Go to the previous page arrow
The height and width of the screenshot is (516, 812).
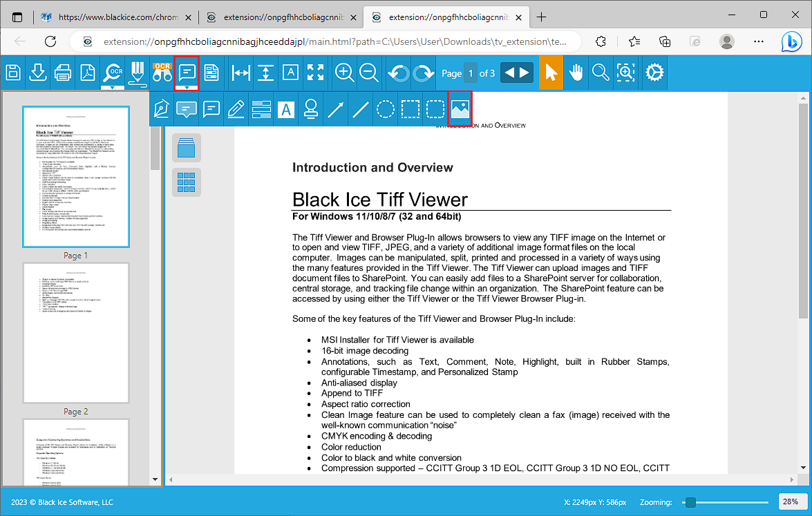click(x=509, y=73)
